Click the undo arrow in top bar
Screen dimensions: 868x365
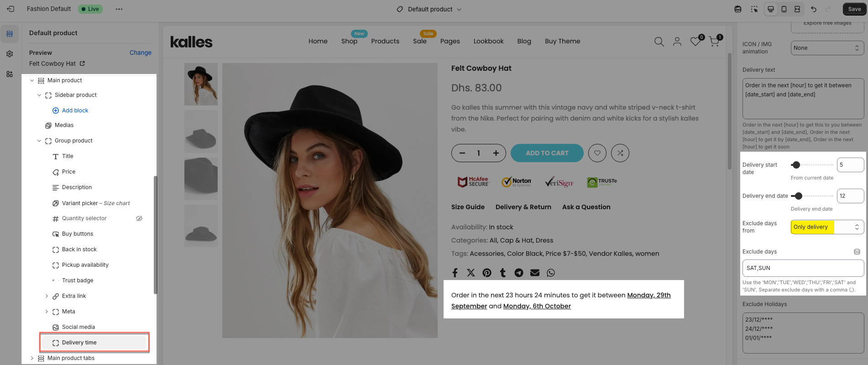(x=814, y=9)
